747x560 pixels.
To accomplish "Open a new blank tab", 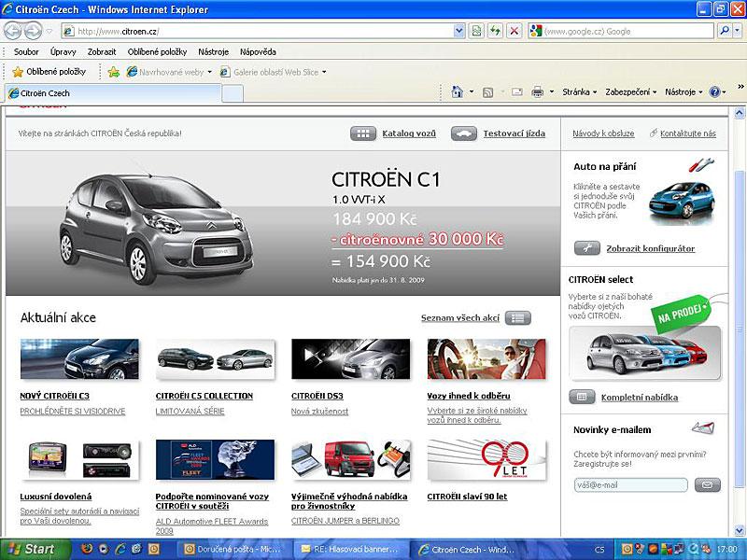I will 233,93.
